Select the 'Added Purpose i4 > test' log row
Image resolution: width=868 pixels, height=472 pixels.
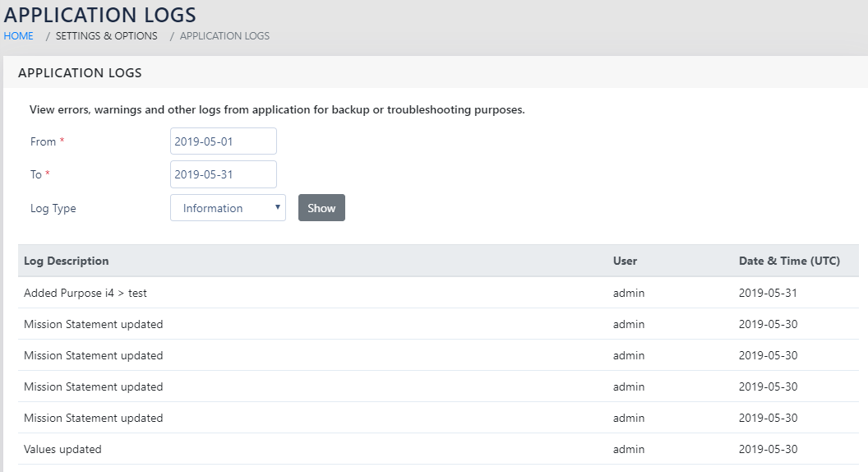(85, 293)
